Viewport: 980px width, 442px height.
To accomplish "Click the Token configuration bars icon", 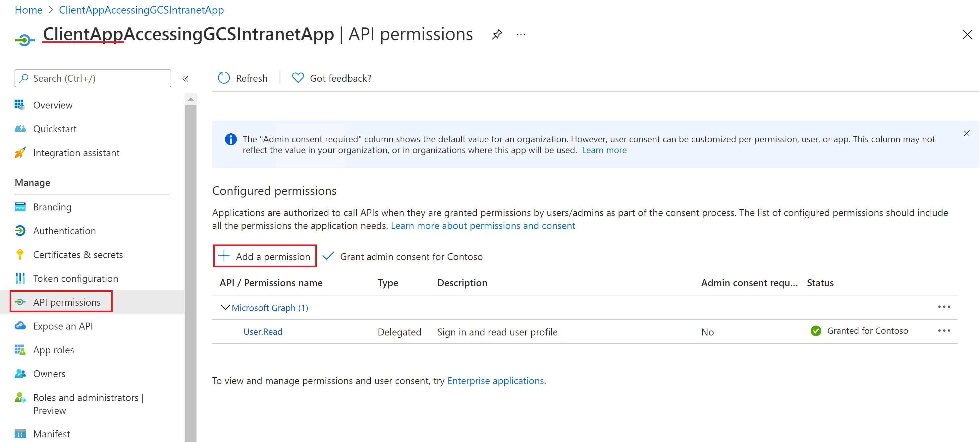I will pyautogui.click(x=20, y=278).
